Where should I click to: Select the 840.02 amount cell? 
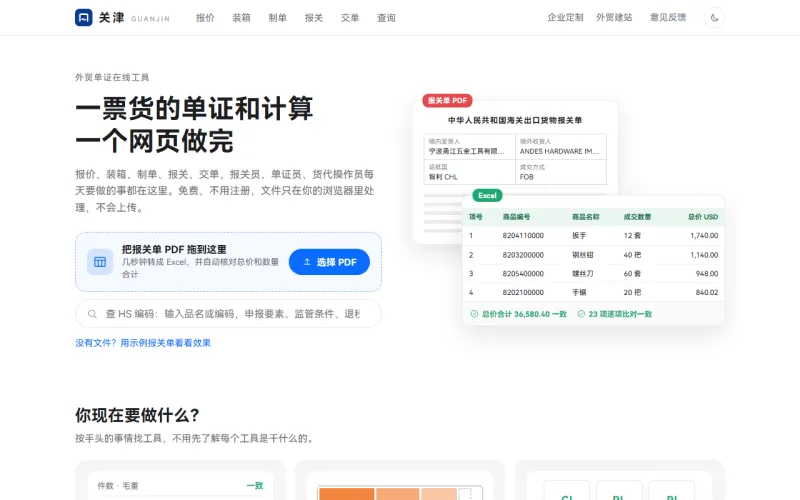coord(707,292)
